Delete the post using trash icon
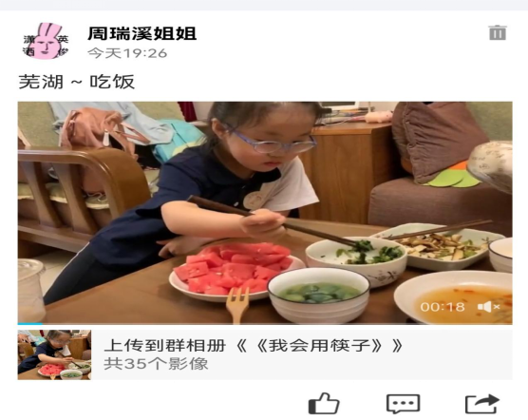The width and height of the screenshot is (528, 420). 498,32
